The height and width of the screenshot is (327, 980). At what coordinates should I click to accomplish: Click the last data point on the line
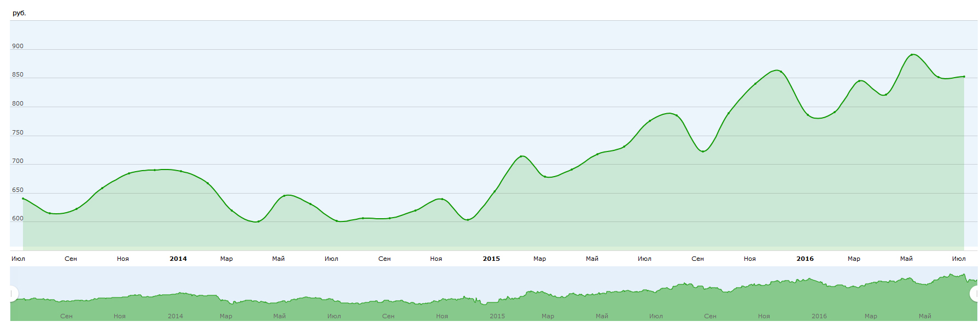[964, 77]
